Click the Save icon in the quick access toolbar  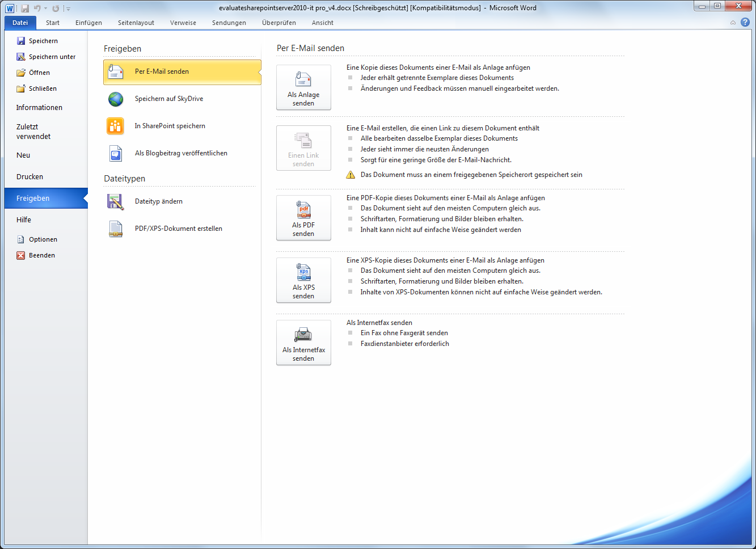[25, 8]
